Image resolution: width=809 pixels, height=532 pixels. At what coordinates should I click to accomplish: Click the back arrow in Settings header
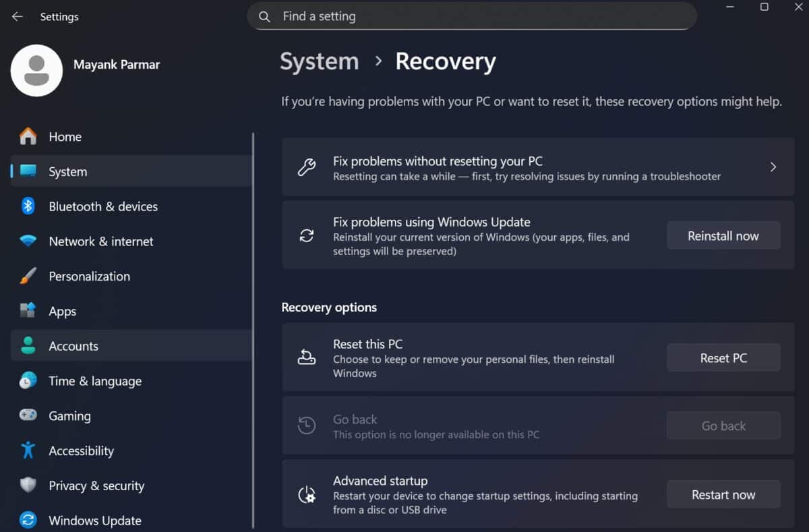tap(18, 17)
